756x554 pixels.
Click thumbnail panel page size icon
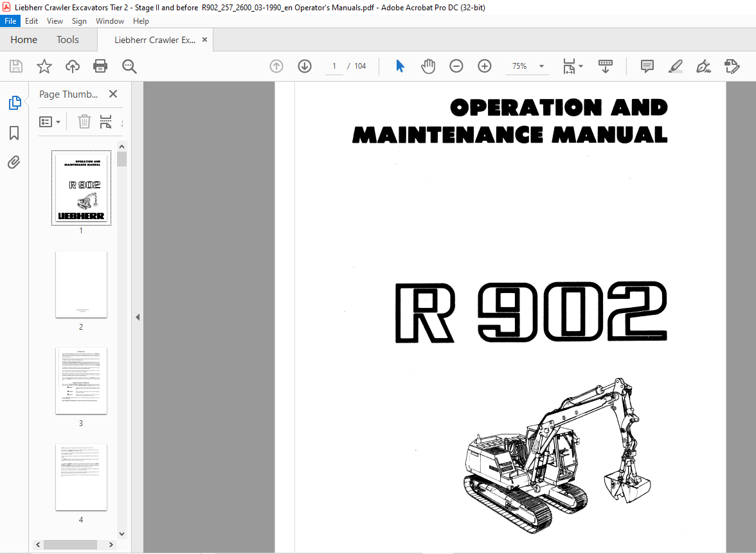coord(105,121)
